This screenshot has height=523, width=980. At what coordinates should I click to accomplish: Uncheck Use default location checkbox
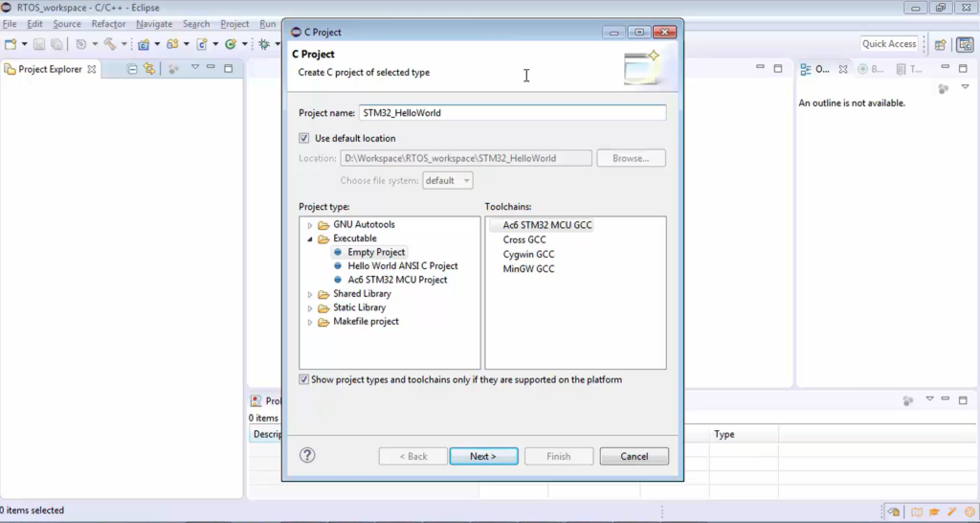coord(303,138)
